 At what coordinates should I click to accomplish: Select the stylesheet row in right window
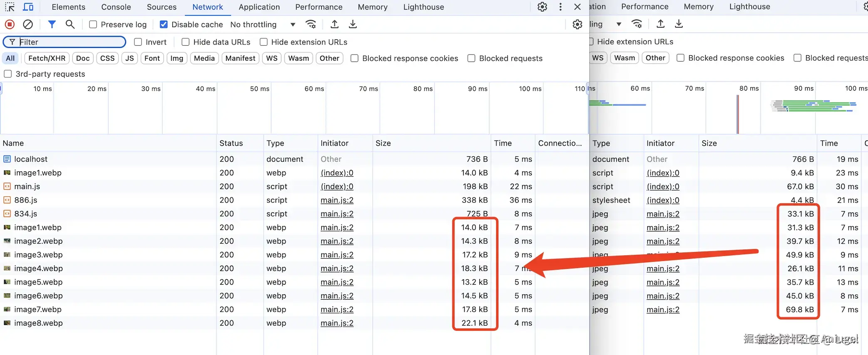pyautogui.click(x=729, y=200)
